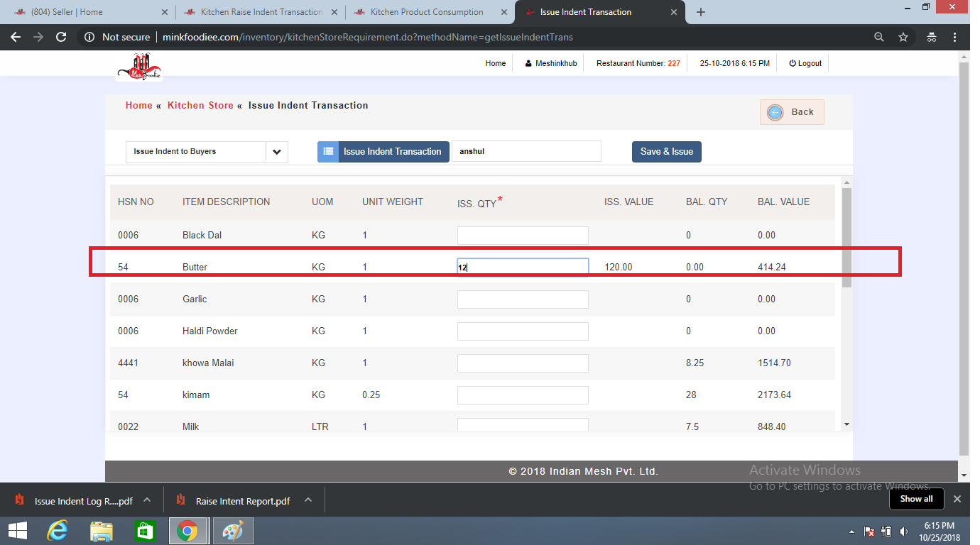Click the Garlic issue quantity field

coord(523,299)
